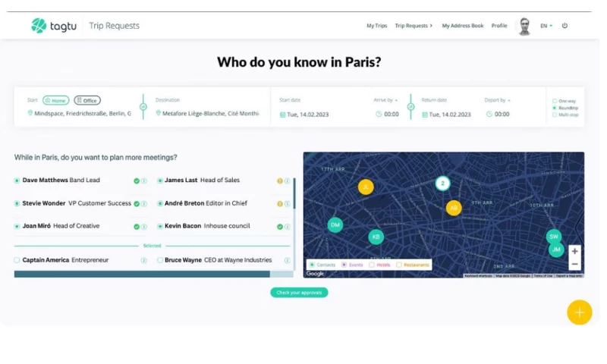Image resolution: width=607 pixels, height=364 pixels.
Task: Uncheck Dave Matthews contact checkbox
Action: point(17,180)
